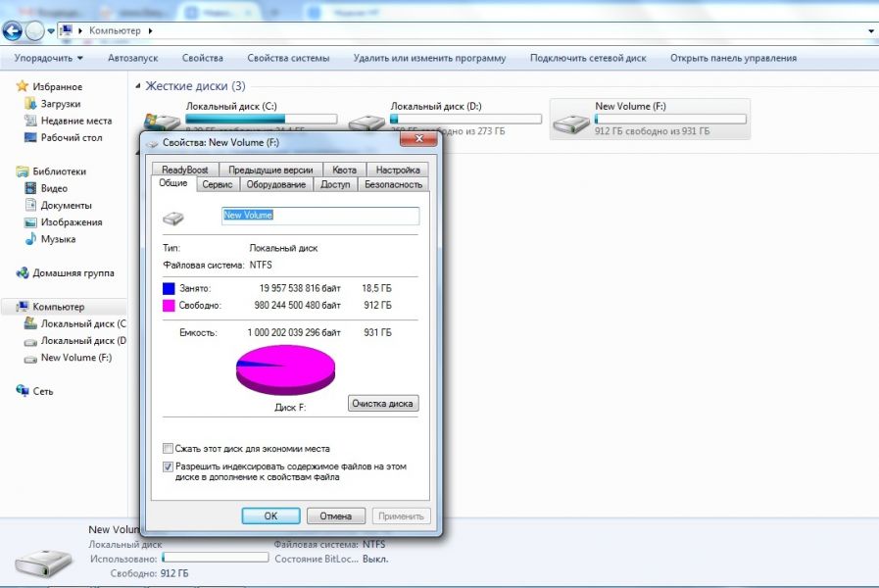Collapse the Жесткие диски group
The width and height of the screenshot is (879, 588).
coord(137,86)
